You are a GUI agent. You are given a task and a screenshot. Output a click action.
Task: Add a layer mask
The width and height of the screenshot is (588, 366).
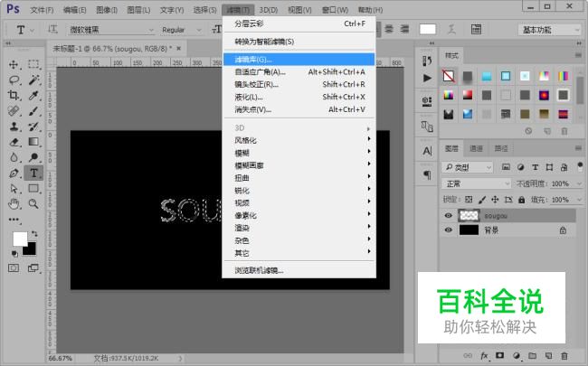(x=500, y=355)
